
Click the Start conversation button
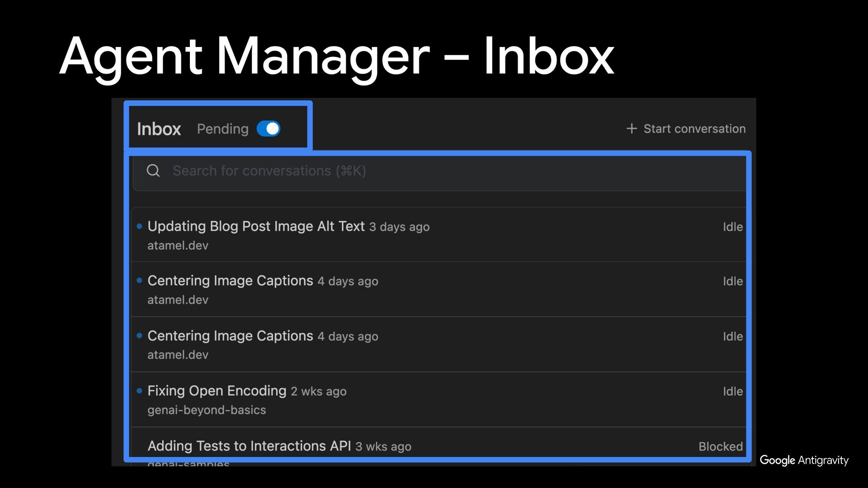[694, 129]
